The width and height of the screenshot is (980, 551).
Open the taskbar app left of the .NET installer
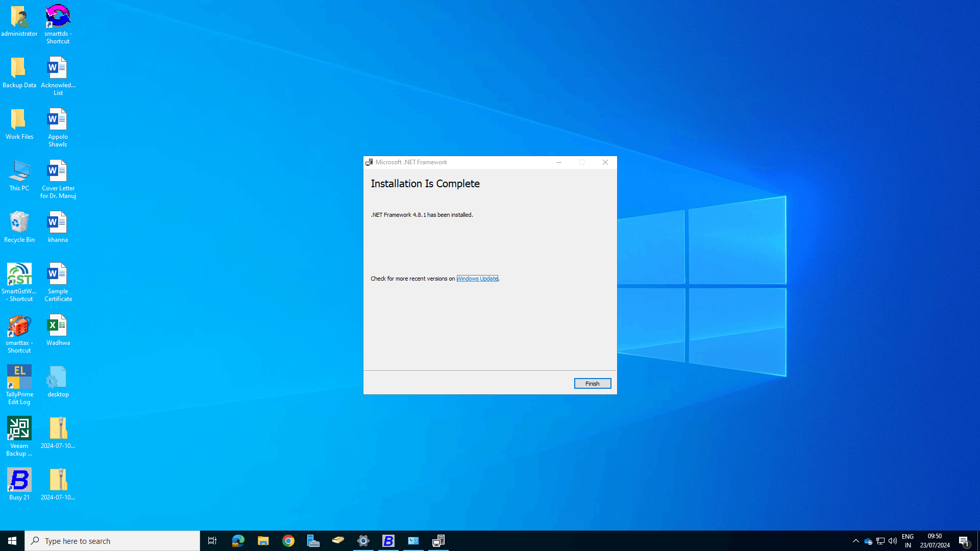tap(413, 541)
